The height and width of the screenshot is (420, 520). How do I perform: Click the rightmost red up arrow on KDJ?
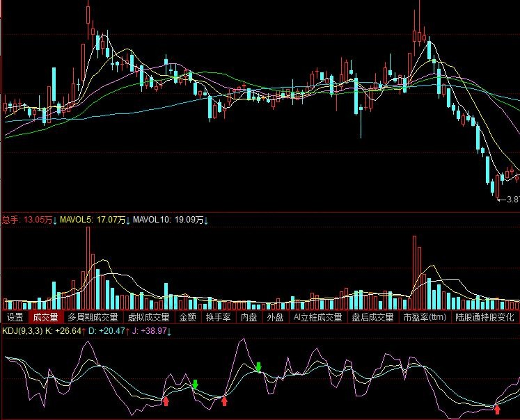pos(497,408)
